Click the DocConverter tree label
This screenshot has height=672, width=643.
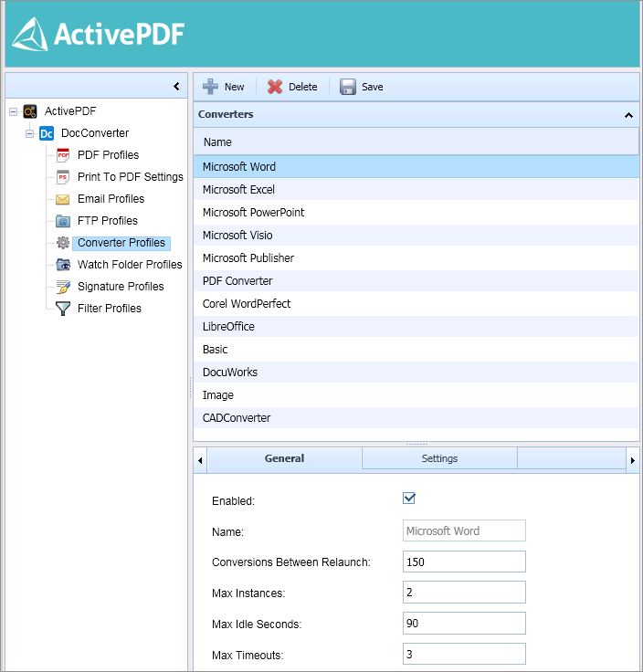tap(95, 133)
